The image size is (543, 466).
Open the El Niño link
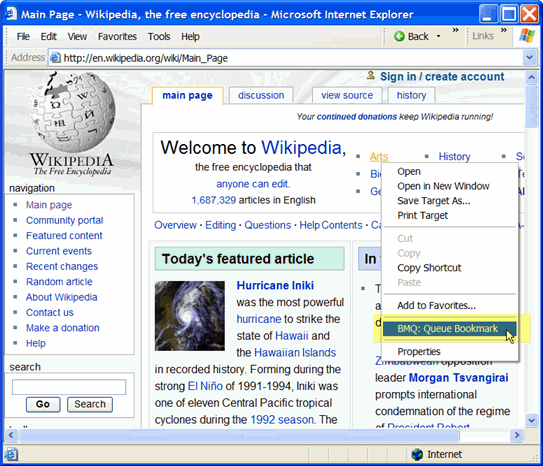[x=205, y=386]
